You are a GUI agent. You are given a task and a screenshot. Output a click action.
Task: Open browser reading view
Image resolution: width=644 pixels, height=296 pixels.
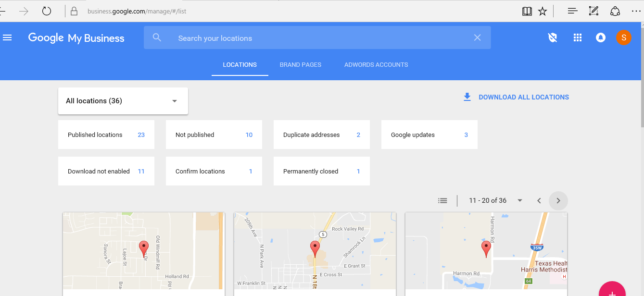527,11
